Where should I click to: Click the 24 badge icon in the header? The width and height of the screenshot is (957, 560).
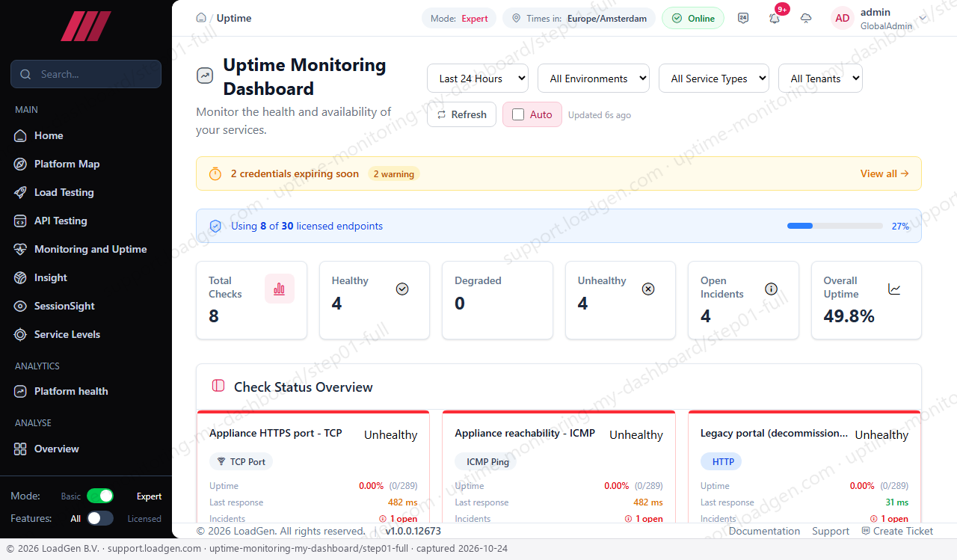(x=743, y=18)
